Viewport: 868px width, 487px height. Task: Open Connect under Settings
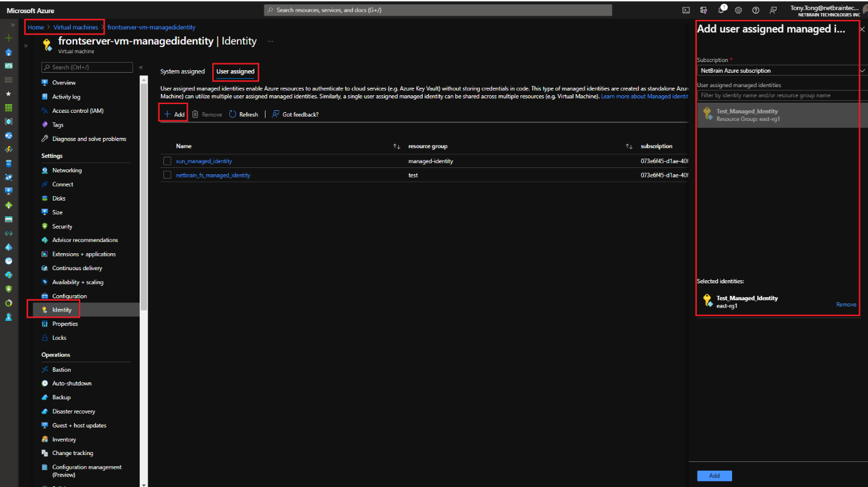(x=63, y=184)
